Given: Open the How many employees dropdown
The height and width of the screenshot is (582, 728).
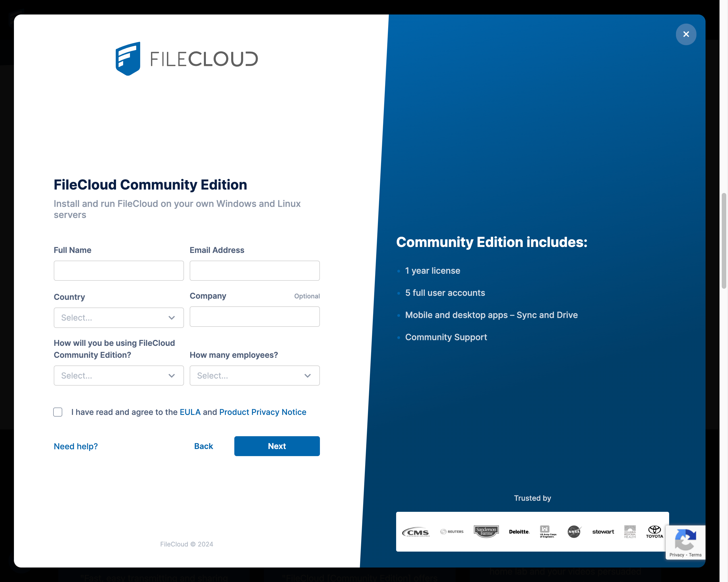Looking at the screenshot, I should tap(254, 375).
